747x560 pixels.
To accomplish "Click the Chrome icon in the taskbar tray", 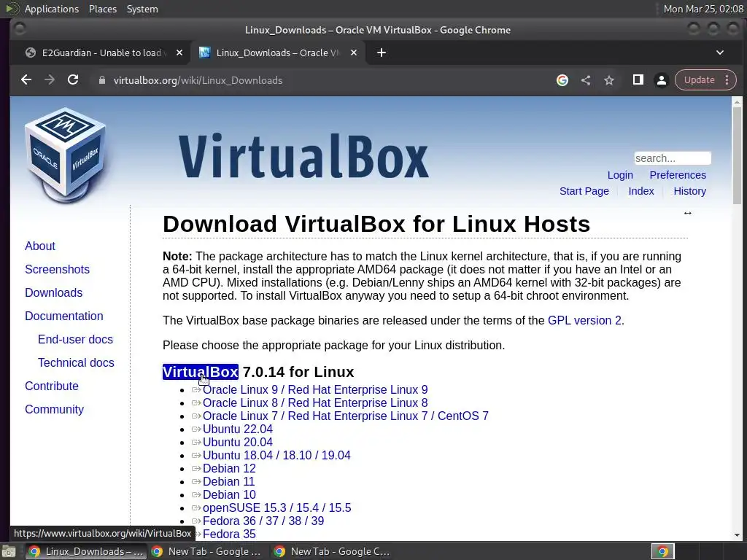I will pos(662,551).
